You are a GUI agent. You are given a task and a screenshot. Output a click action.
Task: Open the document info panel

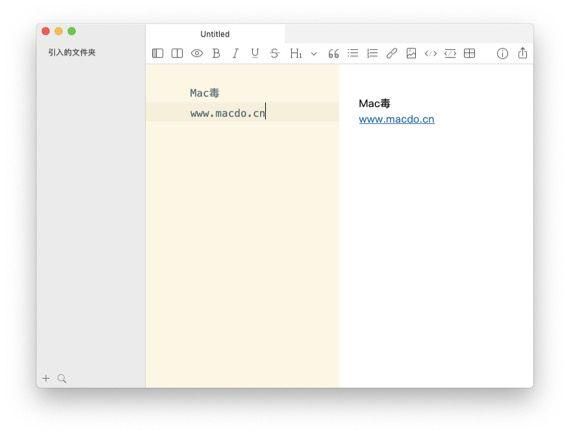pos(502,53)
